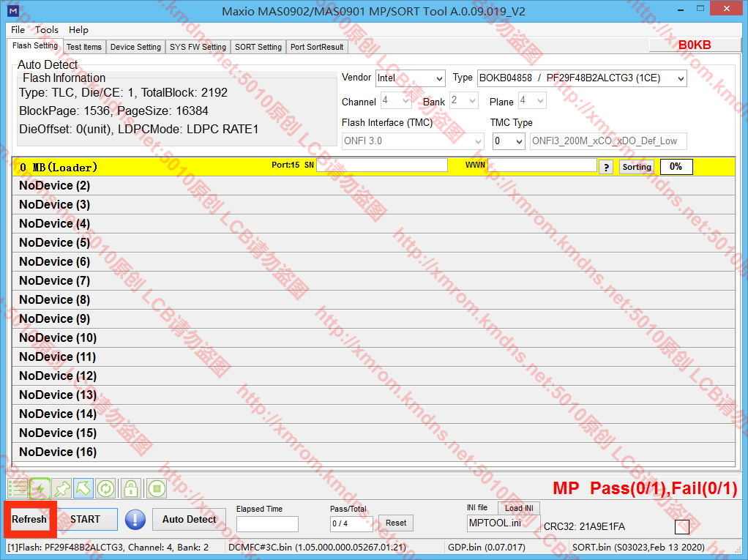Click the pushpin toolbar icon
The image size is (748, 560).
point(62,488)
